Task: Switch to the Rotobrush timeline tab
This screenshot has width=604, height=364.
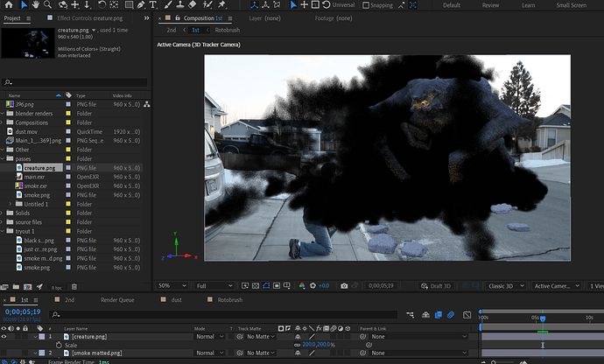Action: tap(230, 299)
